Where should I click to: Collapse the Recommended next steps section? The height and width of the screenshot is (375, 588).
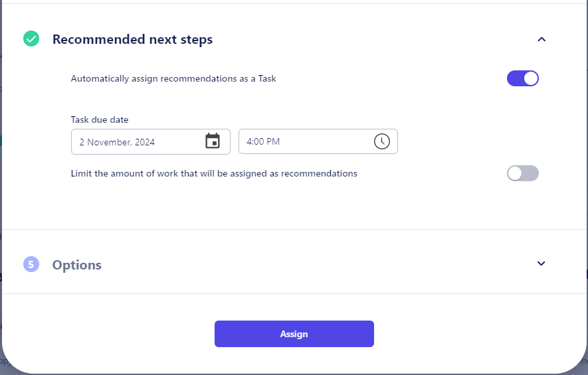point(541,39)
